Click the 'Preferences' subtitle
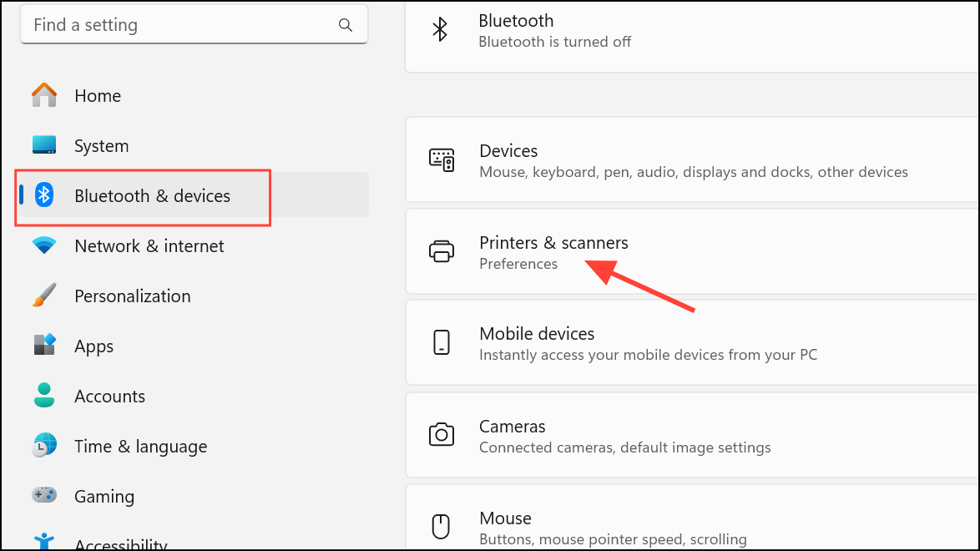 point(518,264)
